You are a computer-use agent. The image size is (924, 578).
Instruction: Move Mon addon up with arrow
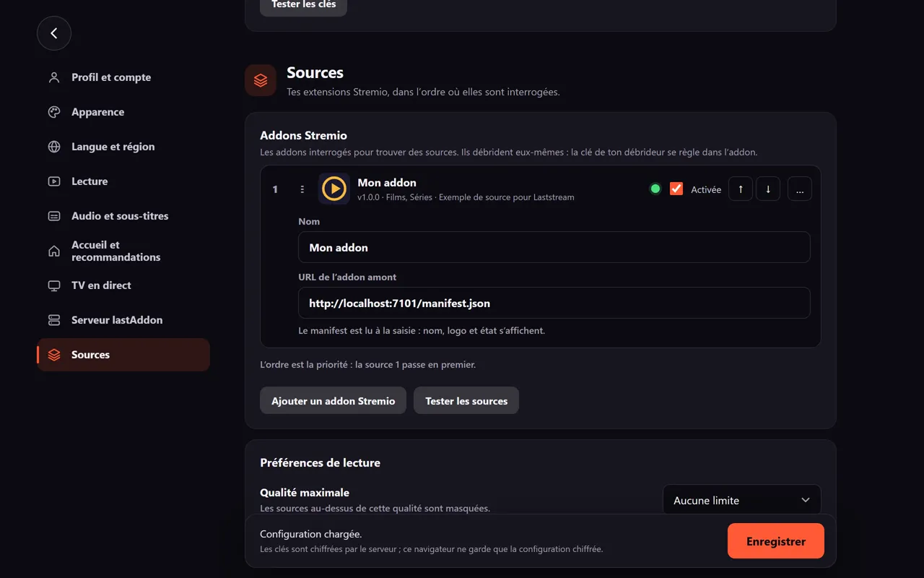pos(741,189)
